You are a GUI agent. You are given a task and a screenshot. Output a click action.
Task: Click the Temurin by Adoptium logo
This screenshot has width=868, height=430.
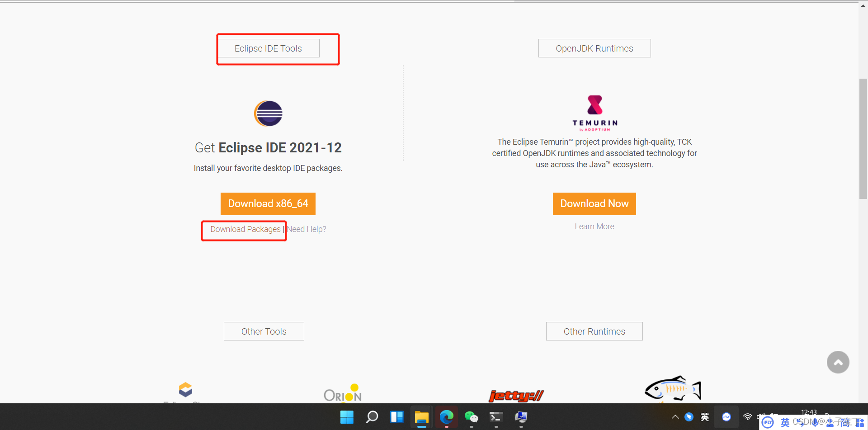(x=594, y=113)
